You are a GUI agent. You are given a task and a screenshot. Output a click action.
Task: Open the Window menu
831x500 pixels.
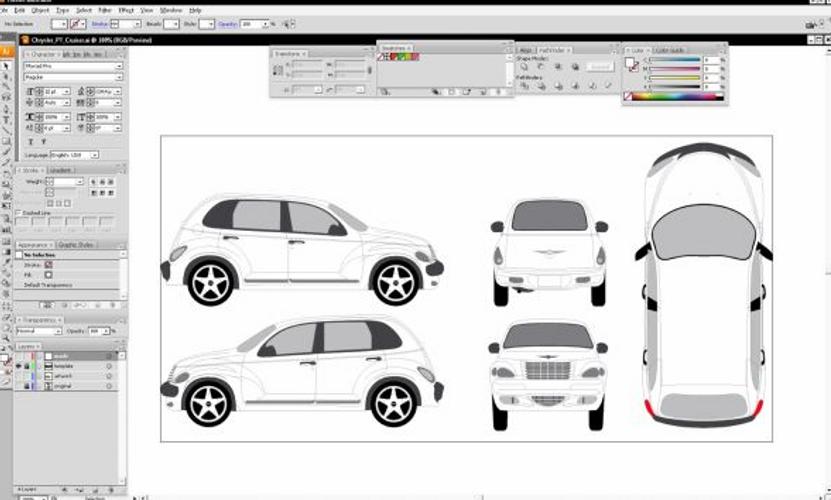coord(171,10)
